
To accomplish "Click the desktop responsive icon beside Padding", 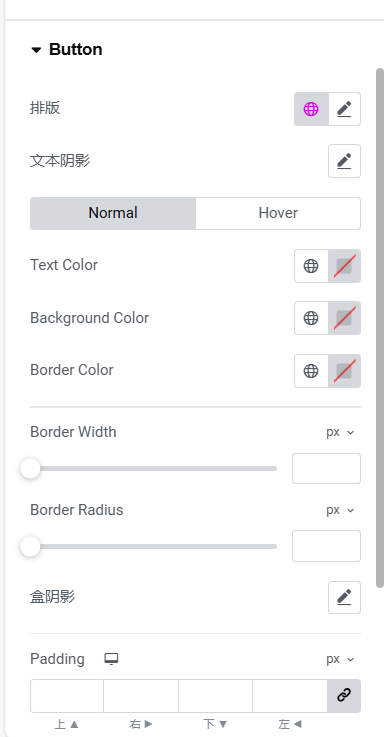I will click(111, 659).
